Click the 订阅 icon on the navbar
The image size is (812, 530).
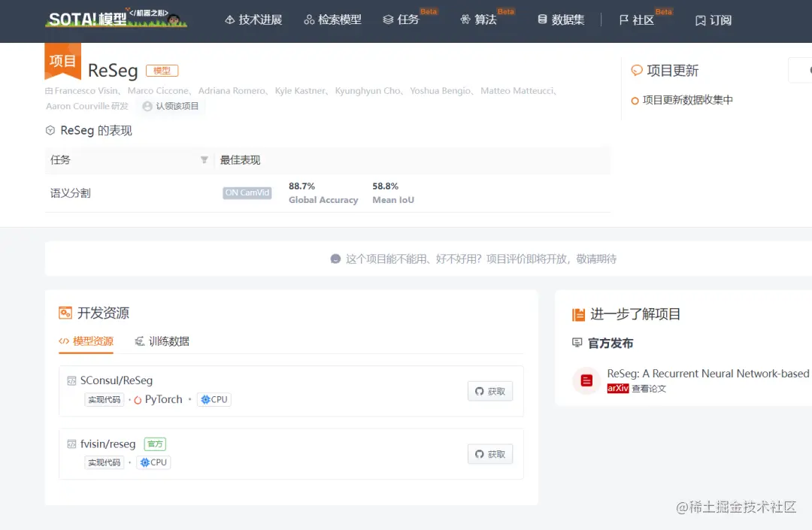point(713,20)
